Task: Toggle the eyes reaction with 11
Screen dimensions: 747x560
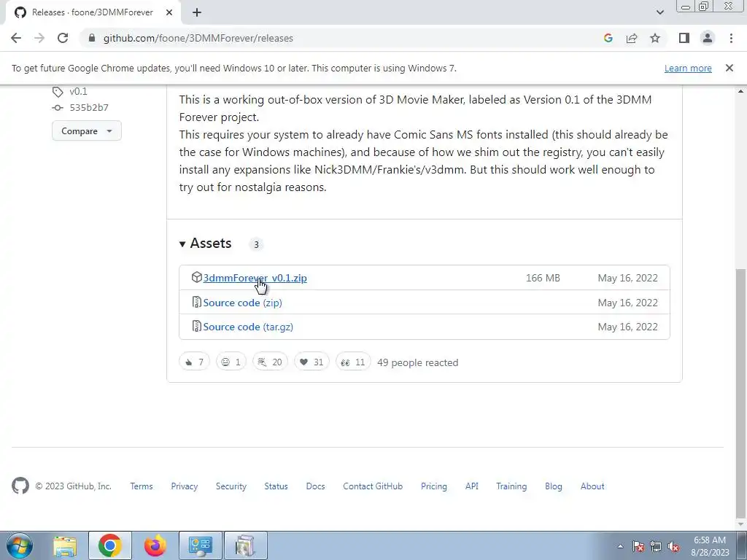Action: 353,362
